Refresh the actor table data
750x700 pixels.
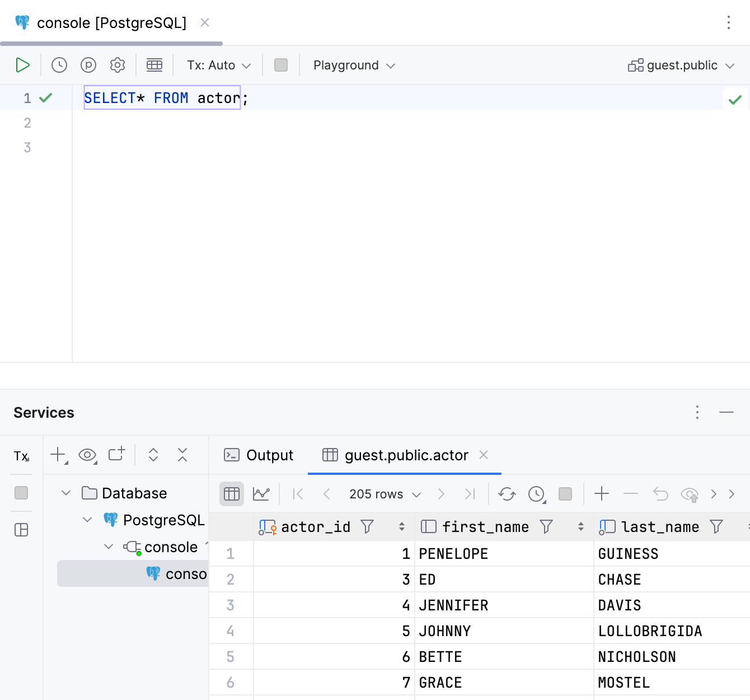507,494
